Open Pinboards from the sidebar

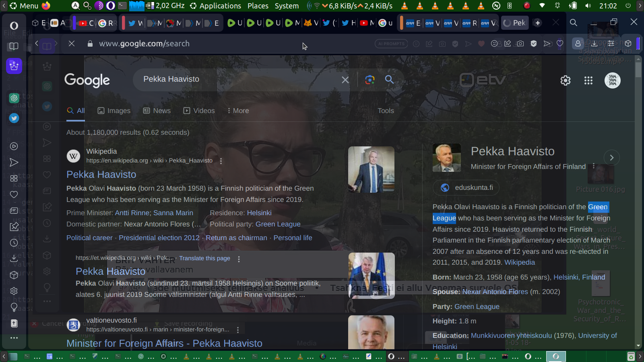pos(14,227)
